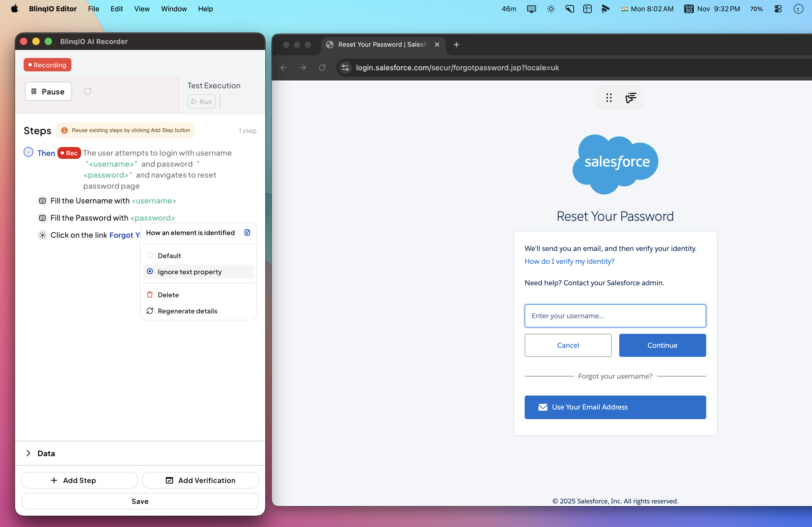Click the trash Delete icon in the menu
The height and width of the screenshot is (527, 812).
pos(150,295)
